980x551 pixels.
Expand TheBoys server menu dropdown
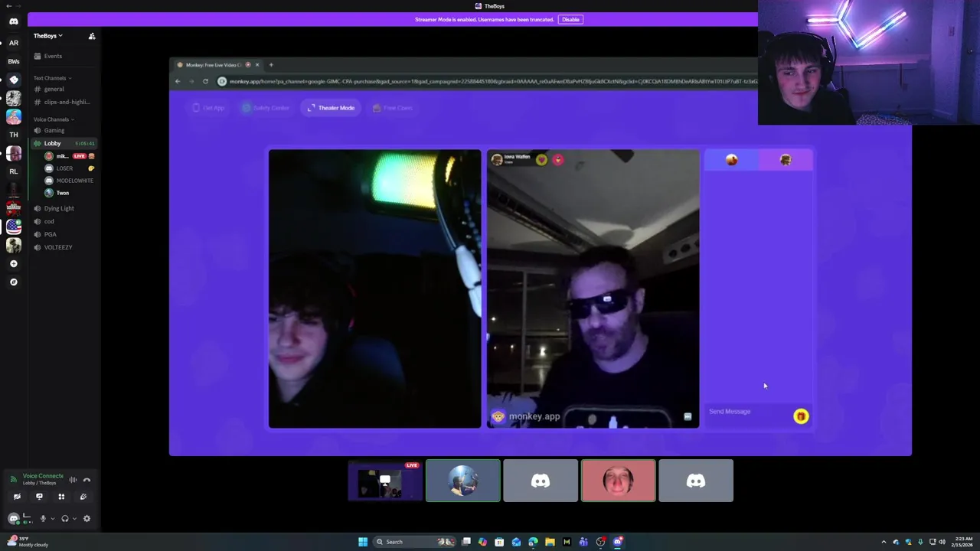(x=48, y=36)
